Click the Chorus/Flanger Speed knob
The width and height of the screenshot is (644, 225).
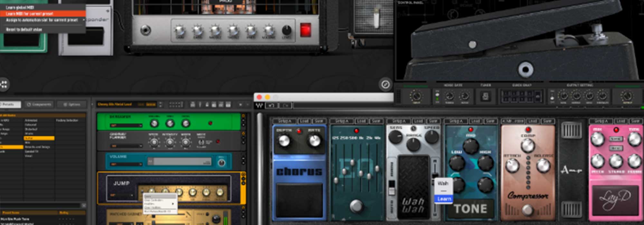(x=154, y=142)
